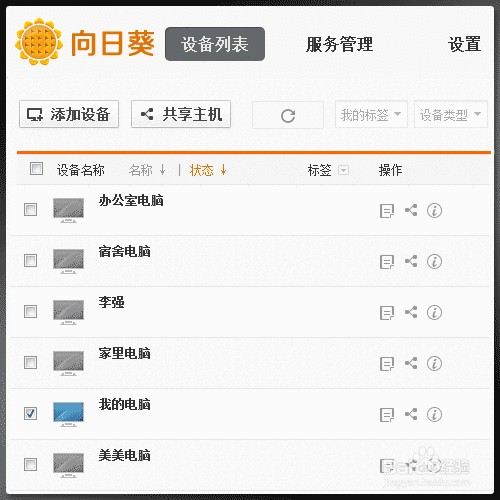Click the 向日葵 sunflower logo
The height and width of the screenshot is (500, 500).
coord(39,42)
